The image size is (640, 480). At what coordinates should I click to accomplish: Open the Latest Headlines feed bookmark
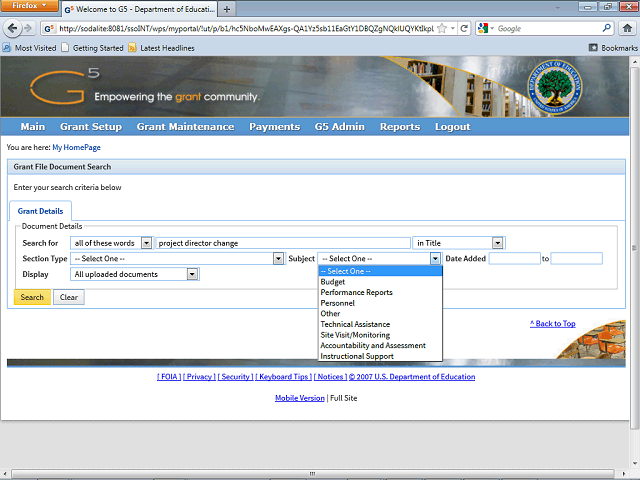tap(161, 48)
